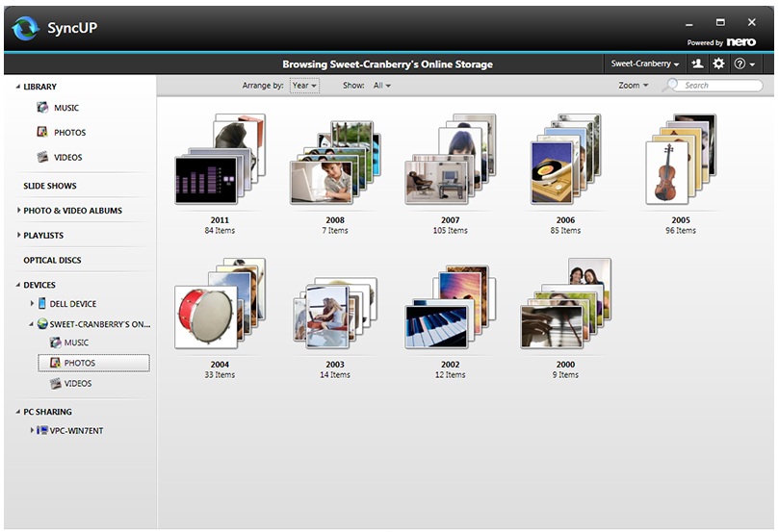Open the 2004 drum photo stack

221,303
